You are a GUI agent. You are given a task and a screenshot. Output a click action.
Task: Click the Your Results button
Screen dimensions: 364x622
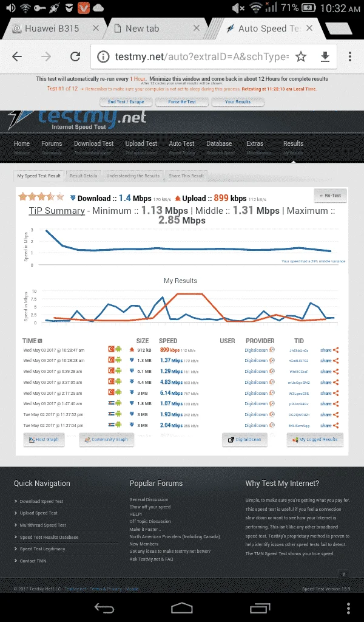(x=238, y=102)
